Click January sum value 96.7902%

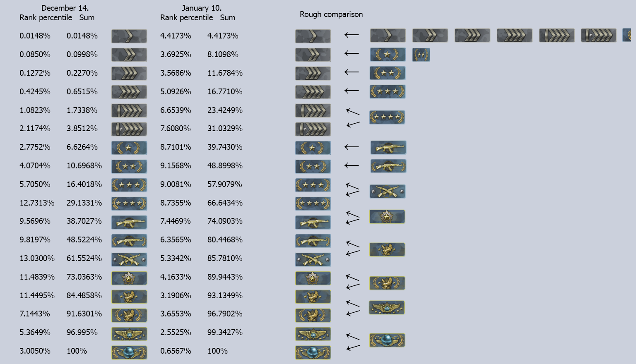[x=225, y=314]
